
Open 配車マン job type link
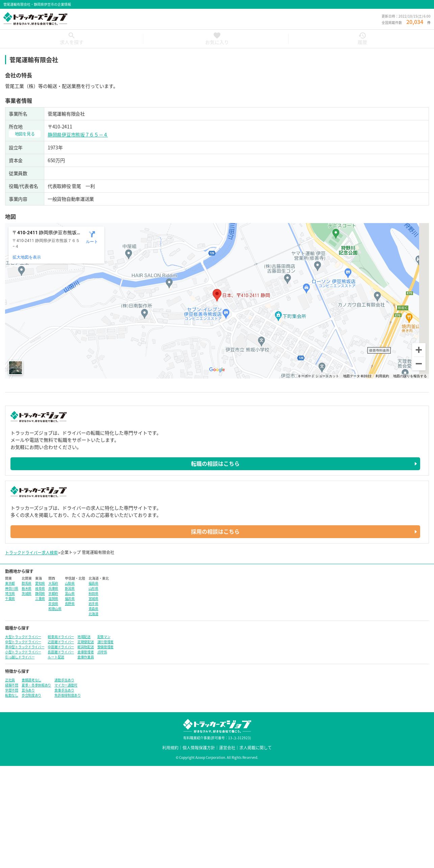(x=104, y=637)
